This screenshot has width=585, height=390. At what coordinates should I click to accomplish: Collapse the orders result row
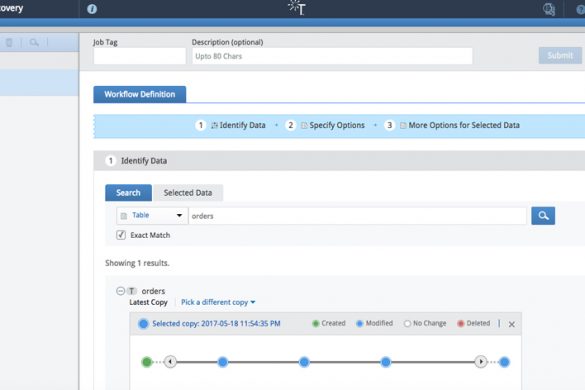point(120,291)
